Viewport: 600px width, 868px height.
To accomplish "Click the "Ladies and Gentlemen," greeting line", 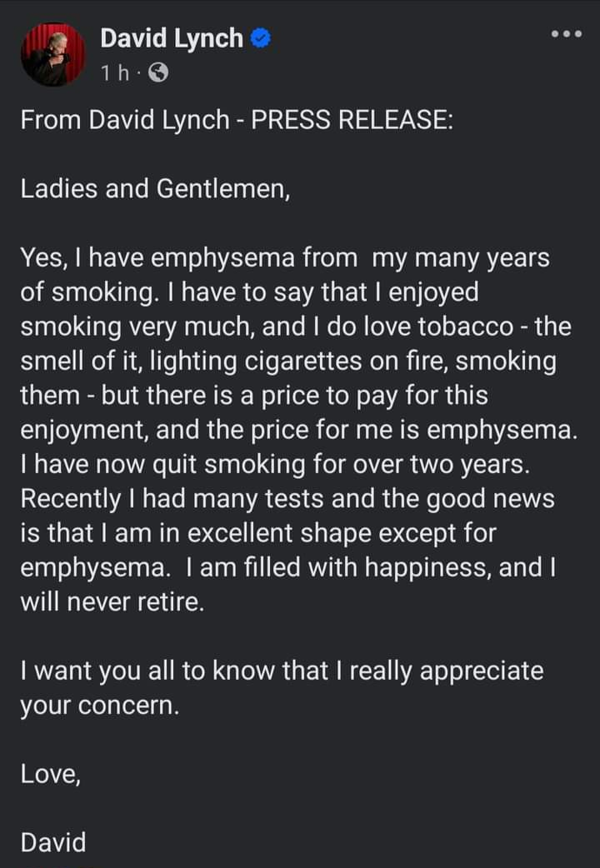I will pos(156,189).
